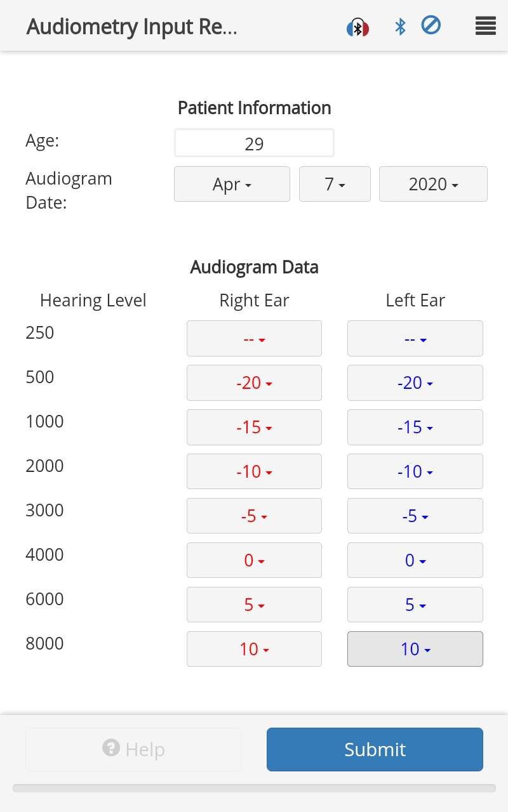Open the hamburger menu
The width and height of the screenshot is (508, 812).
(x=485, y=27)
